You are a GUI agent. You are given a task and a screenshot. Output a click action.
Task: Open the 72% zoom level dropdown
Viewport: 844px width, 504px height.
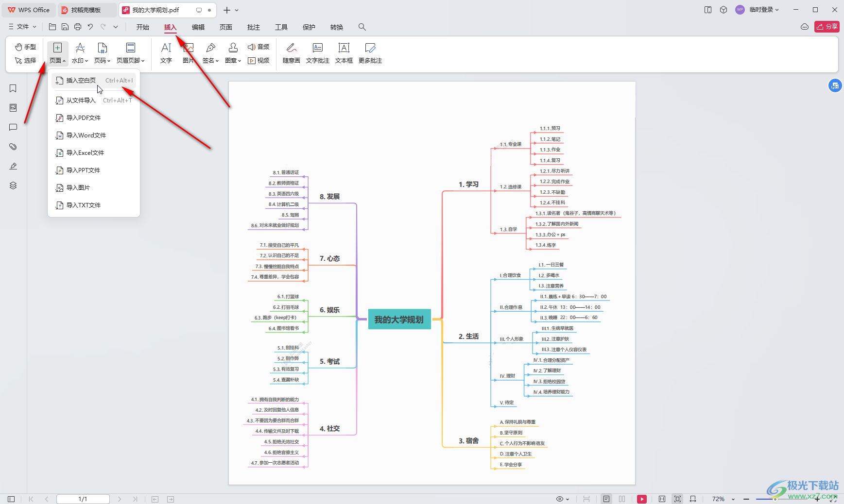(733, 499)
